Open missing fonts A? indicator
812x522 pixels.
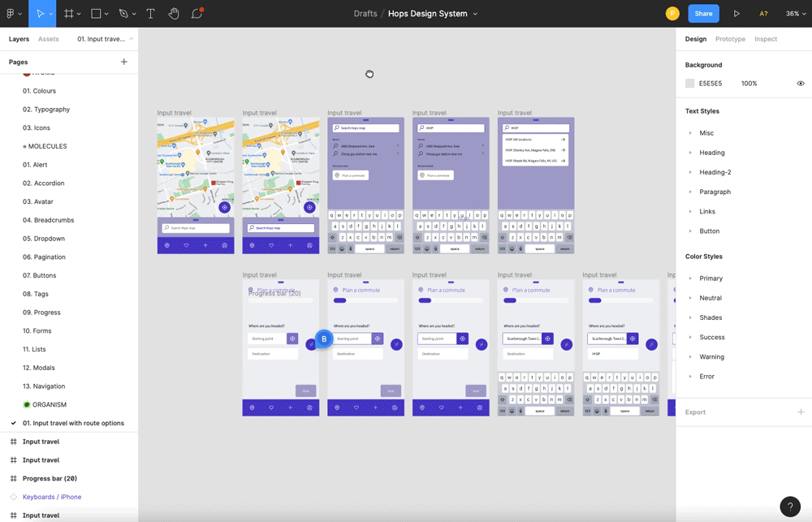tap(763, 14)
